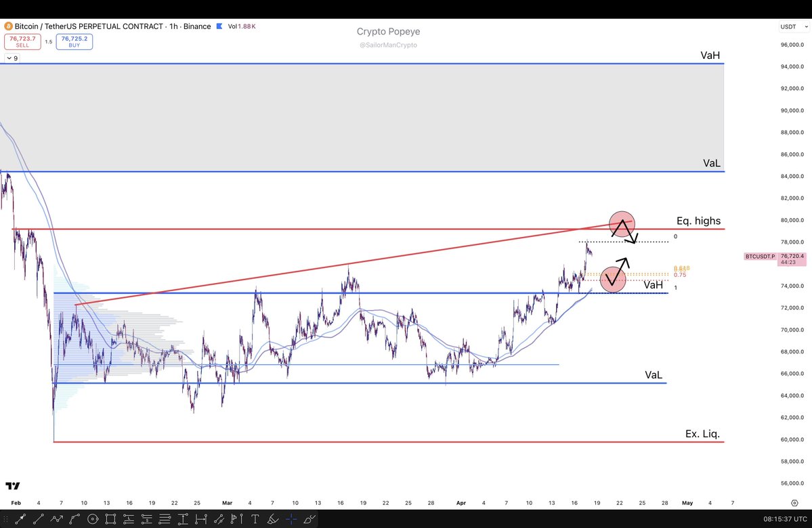812x528 pixels.
Task: Select the text annotation tool
Action: click(x=255, y=519)
